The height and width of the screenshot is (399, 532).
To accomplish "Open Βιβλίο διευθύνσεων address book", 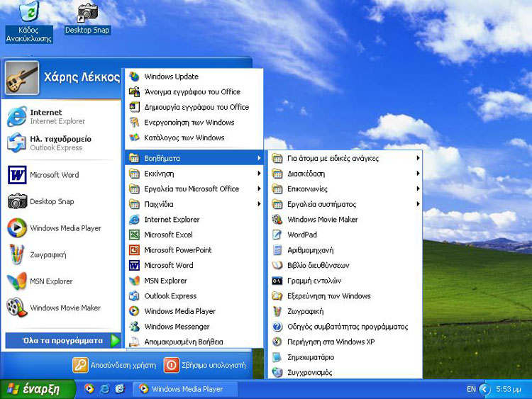I will coord(345,265).
